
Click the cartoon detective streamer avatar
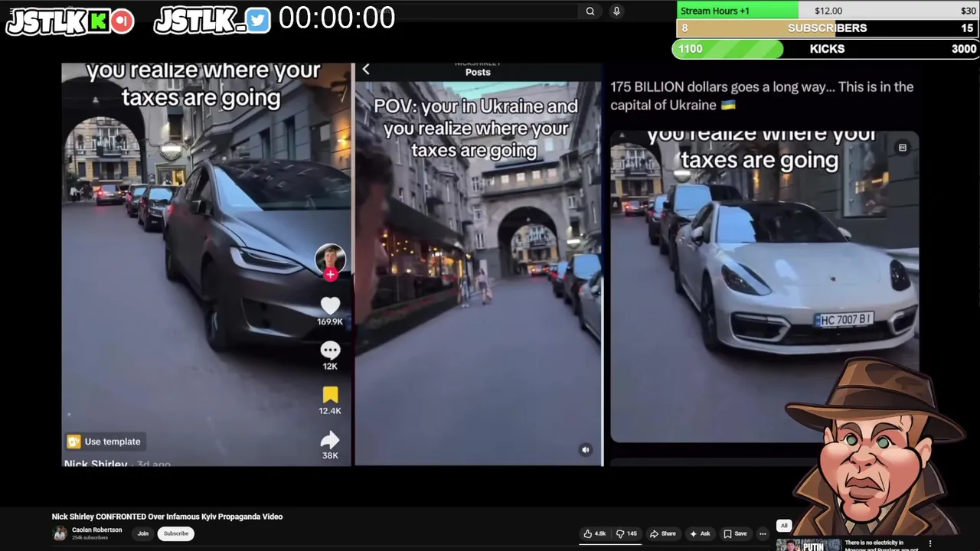[877, 448]
